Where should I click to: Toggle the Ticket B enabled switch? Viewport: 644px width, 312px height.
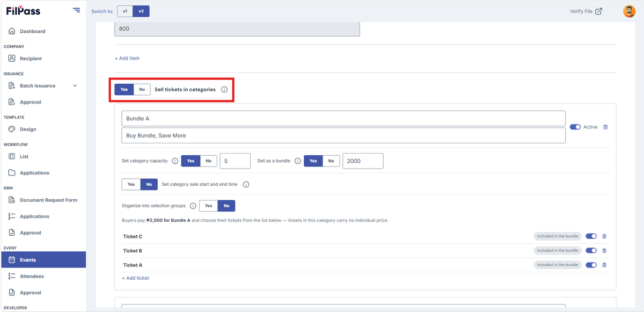click(591, 251)
